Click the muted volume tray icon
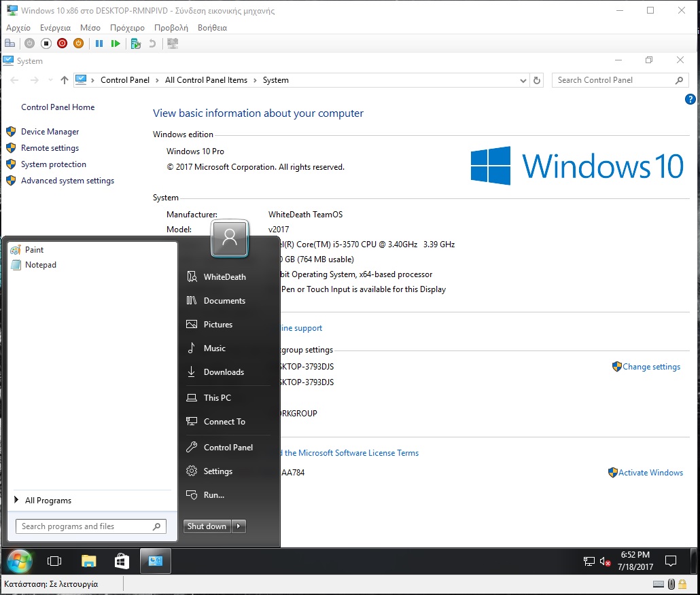700x595 pixels. (x=605, y=561)
